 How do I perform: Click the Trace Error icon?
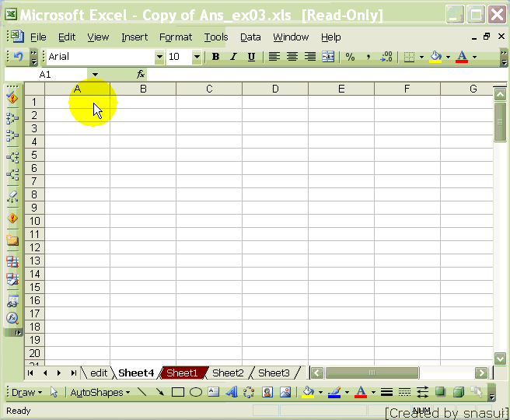click(x=12, y=219)
